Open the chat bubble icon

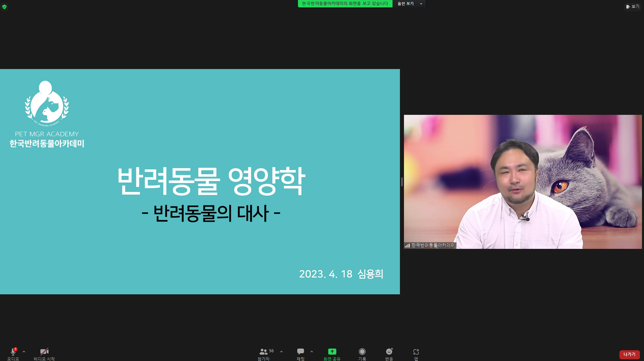301,352
